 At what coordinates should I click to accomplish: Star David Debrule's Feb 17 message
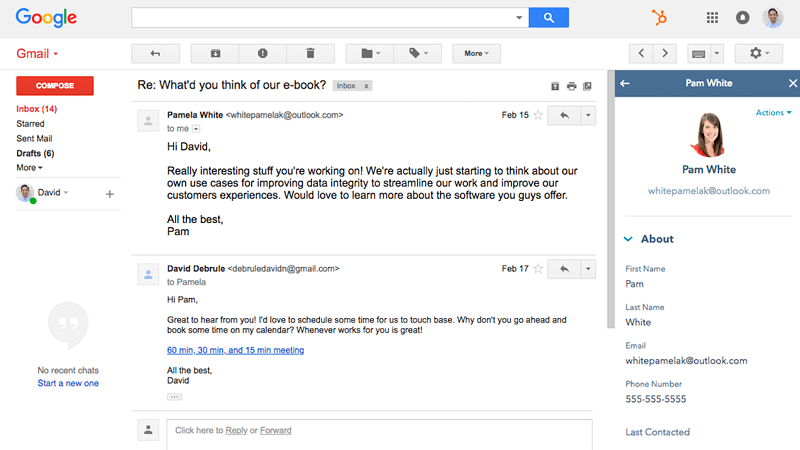pos(538,269)
